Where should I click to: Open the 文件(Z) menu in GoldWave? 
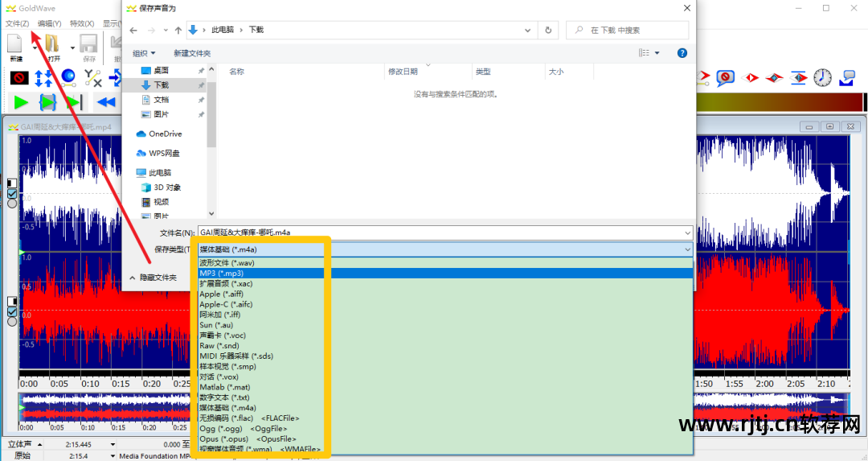click(17, 23)
